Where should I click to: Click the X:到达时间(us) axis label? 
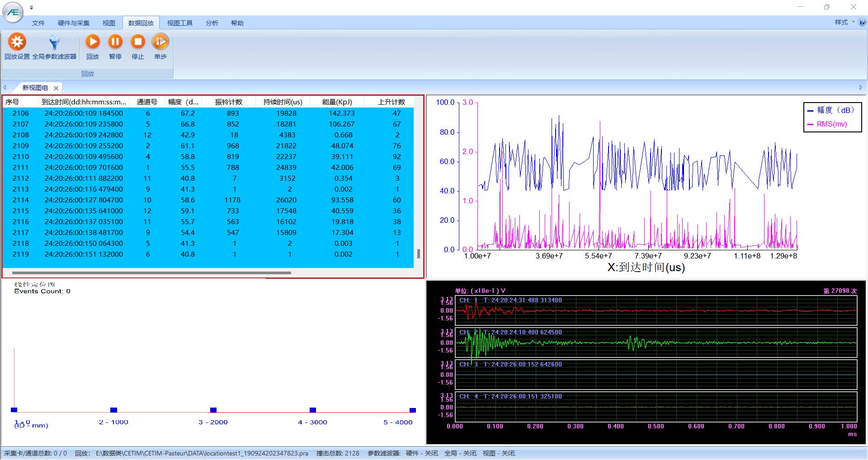click(646, 268)
